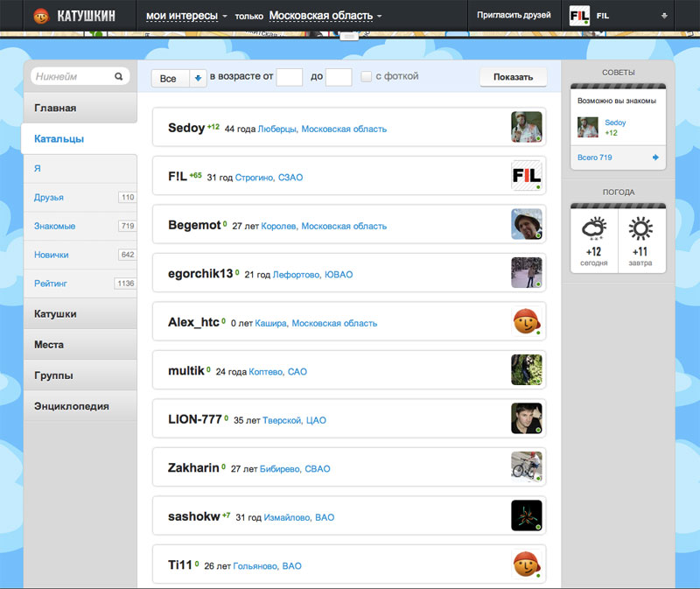Open the Места sidebar section
700x589 pixels.
(x=80, y=344)
